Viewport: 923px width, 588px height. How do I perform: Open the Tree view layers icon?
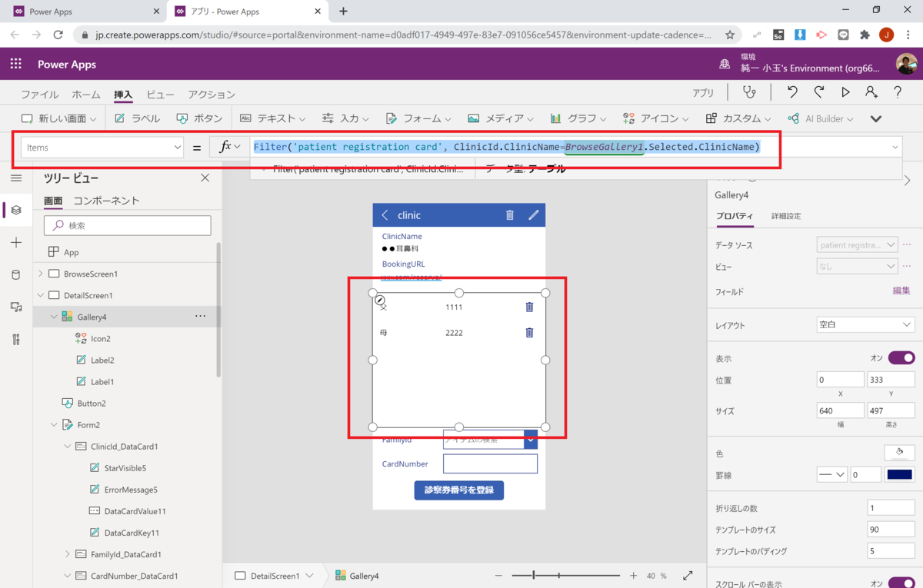pyautogui.click(x=16, y=210)
